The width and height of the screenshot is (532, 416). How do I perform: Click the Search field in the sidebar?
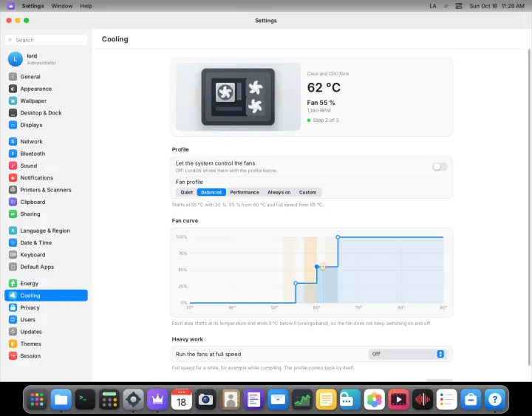[x=46, y=40]
